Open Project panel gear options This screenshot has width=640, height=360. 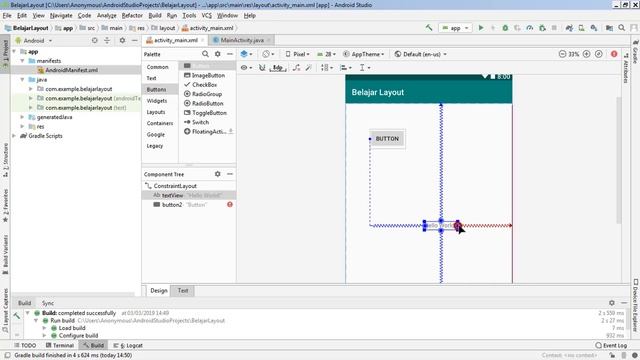tap(122, 40)
